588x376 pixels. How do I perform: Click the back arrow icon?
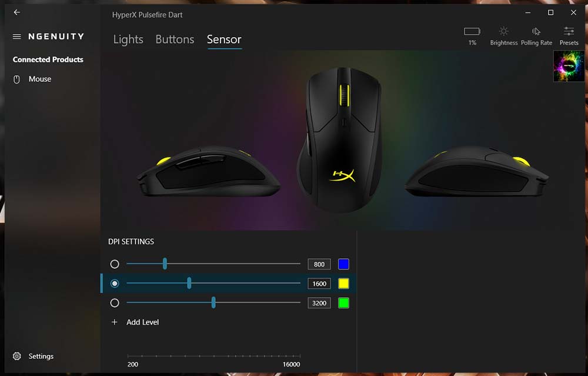click(x=17, y=12)
